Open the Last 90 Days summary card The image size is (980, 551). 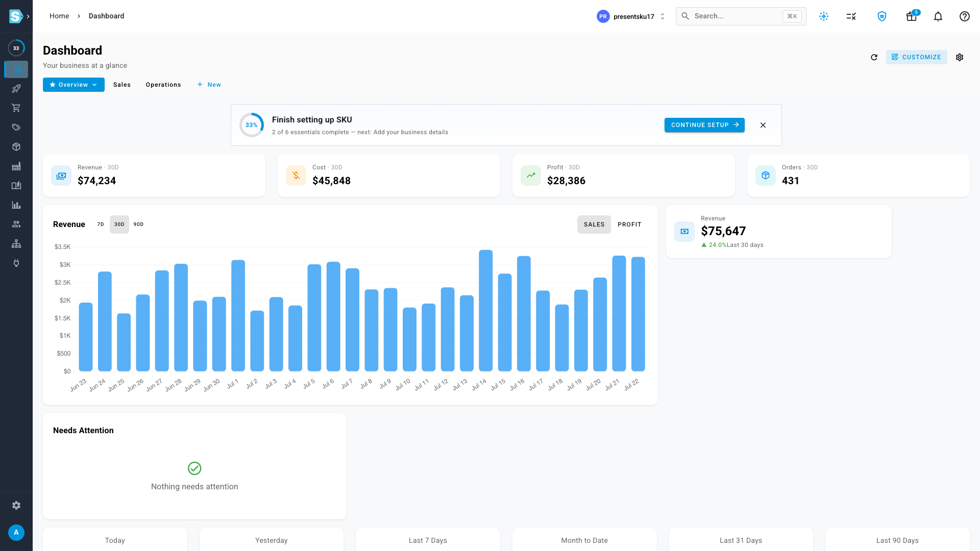click(897, 539)
